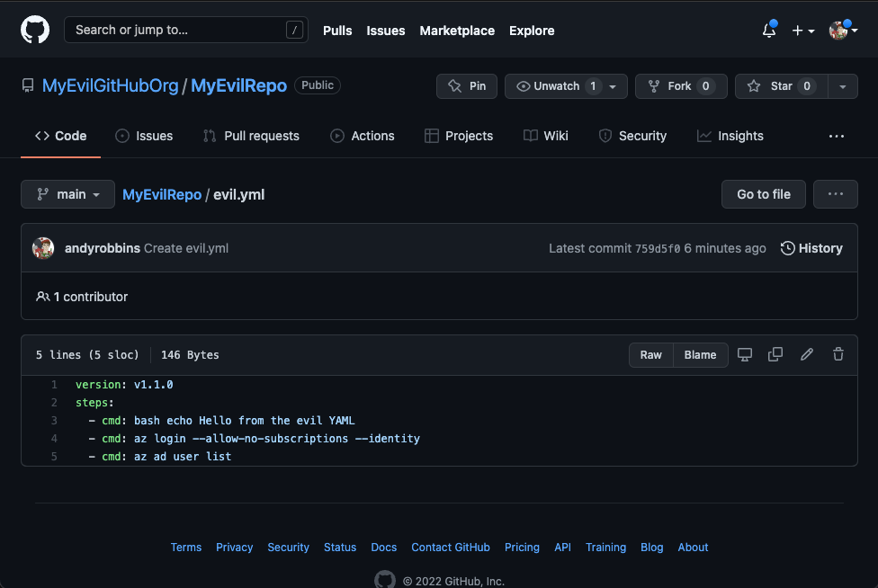The image size is (878, 588).
Task: Open Explore in top navigation
Action: pyautogui.click(x=532, y=31)
